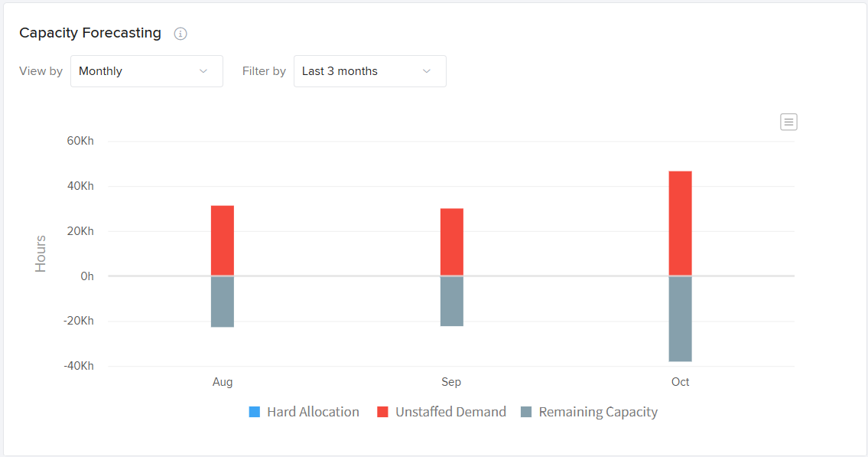868x457 pixels.
Task: Select the red Unstaffed Demand bar for Oct
Action: [x=680, y=223]
